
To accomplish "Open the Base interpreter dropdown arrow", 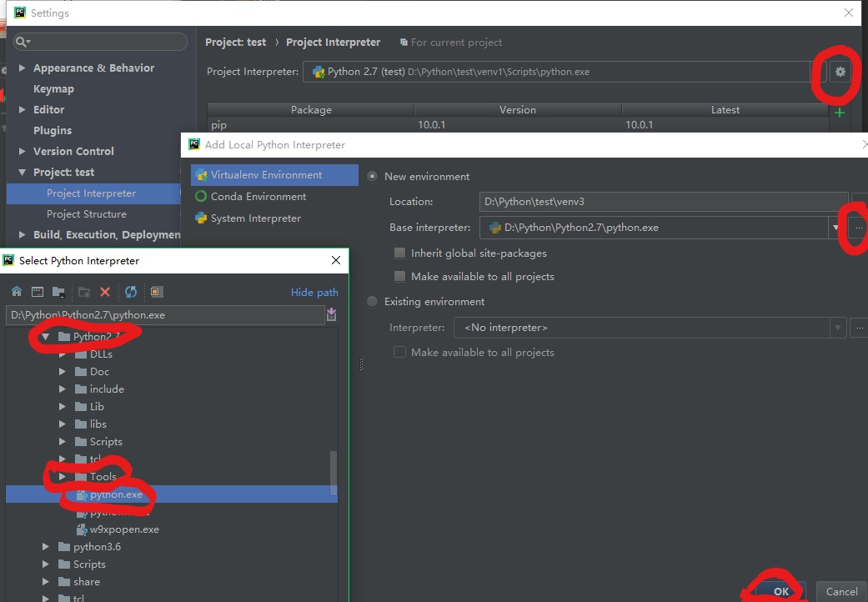I will pos(835,228).
